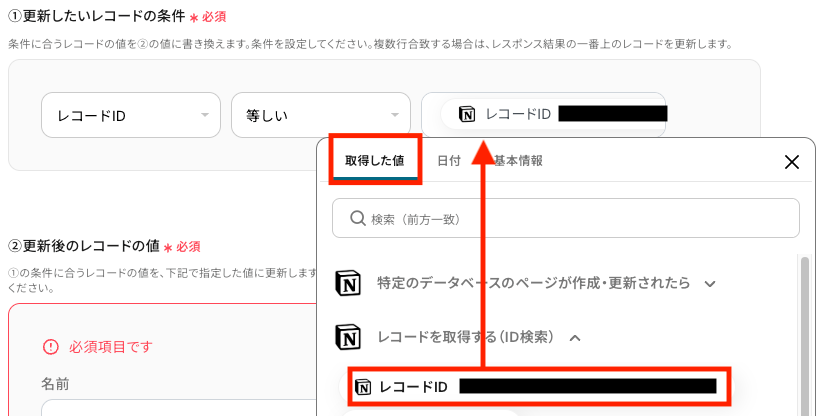This screenshot has width=825, height=416.
Task: Click the 必須項目です warning icon
Action: (x=51, y=347)
